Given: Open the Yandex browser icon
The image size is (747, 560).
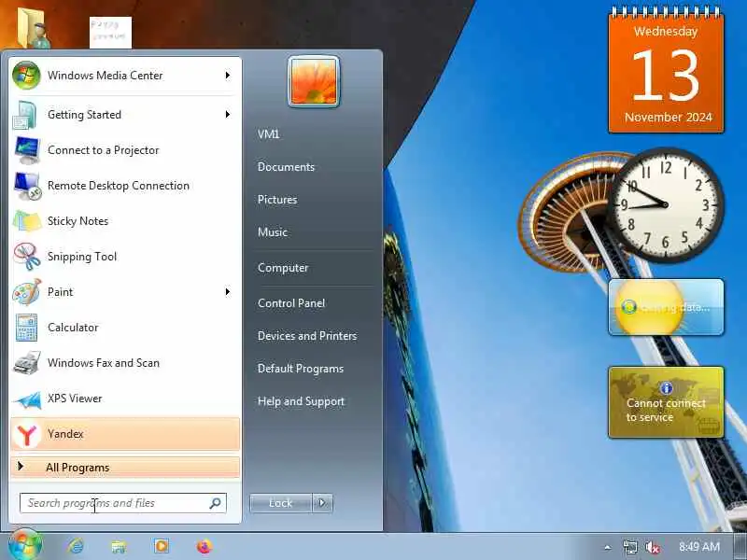Looking at the screenshot, I should pyautogui.click(x=26, y=434).
